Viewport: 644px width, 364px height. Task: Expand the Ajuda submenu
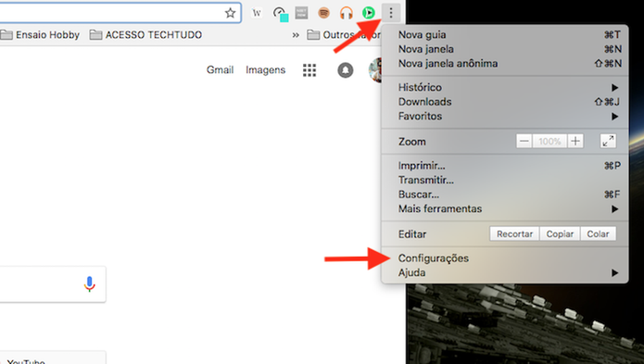click(x=505, y=273)
